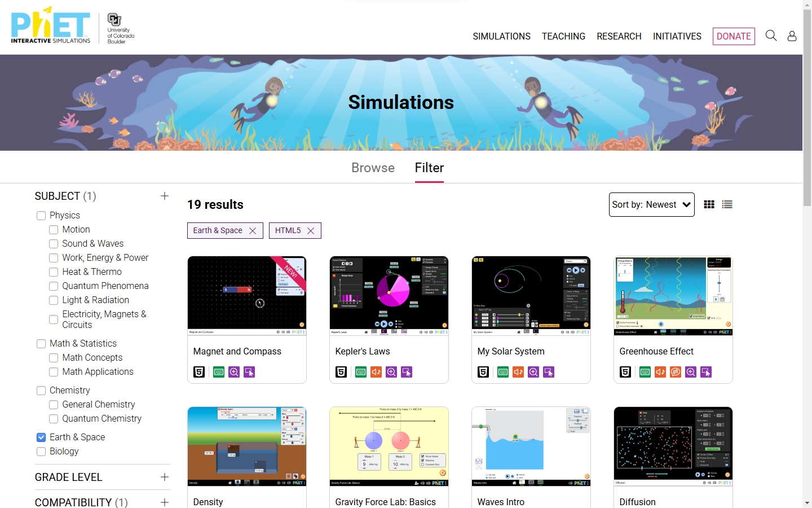Switch to the Browse tab
The width and height of the screenshot is (812, 508).
click(373, 168)
